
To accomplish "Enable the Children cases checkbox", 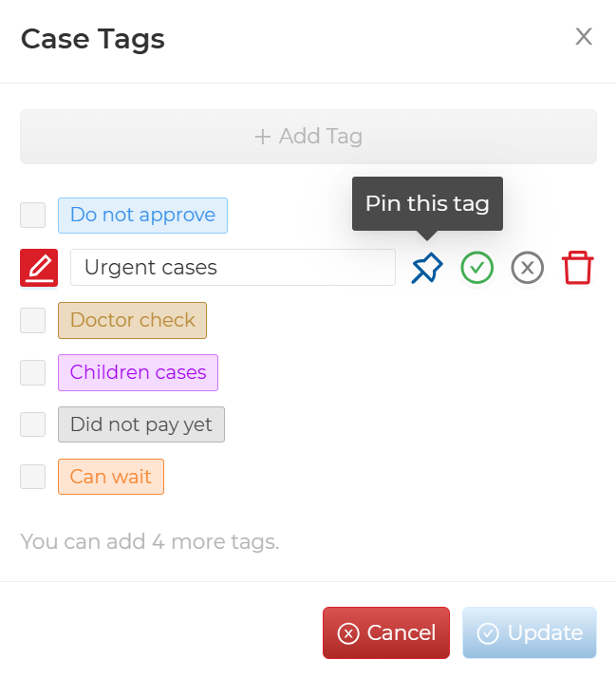I will (x=33, y=372).
